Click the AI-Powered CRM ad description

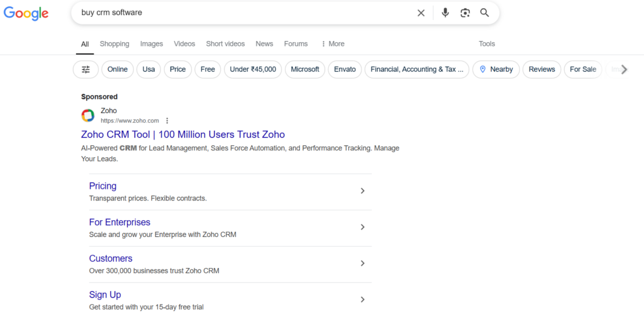[240, 153]
